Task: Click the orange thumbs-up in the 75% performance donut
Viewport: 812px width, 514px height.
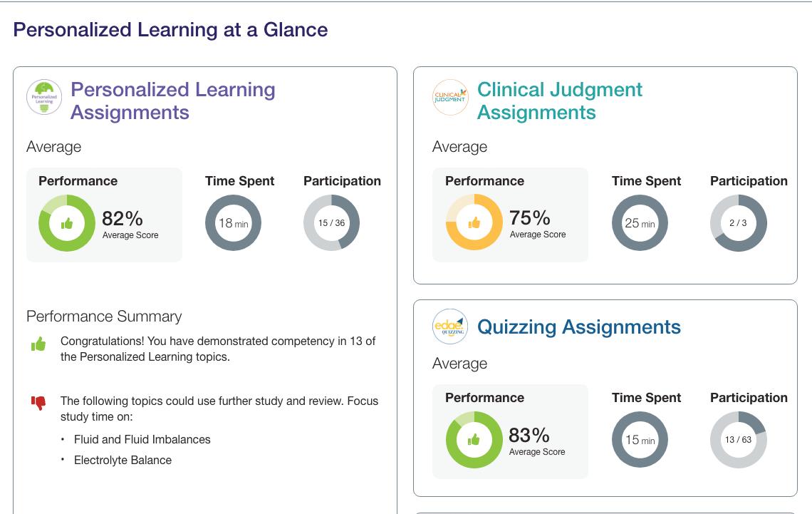Action: point(474,223)
